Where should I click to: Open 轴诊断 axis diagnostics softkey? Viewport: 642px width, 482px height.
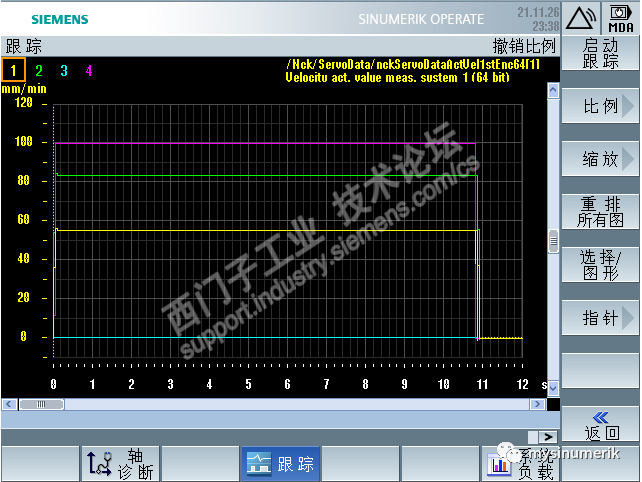pos(121,464)
